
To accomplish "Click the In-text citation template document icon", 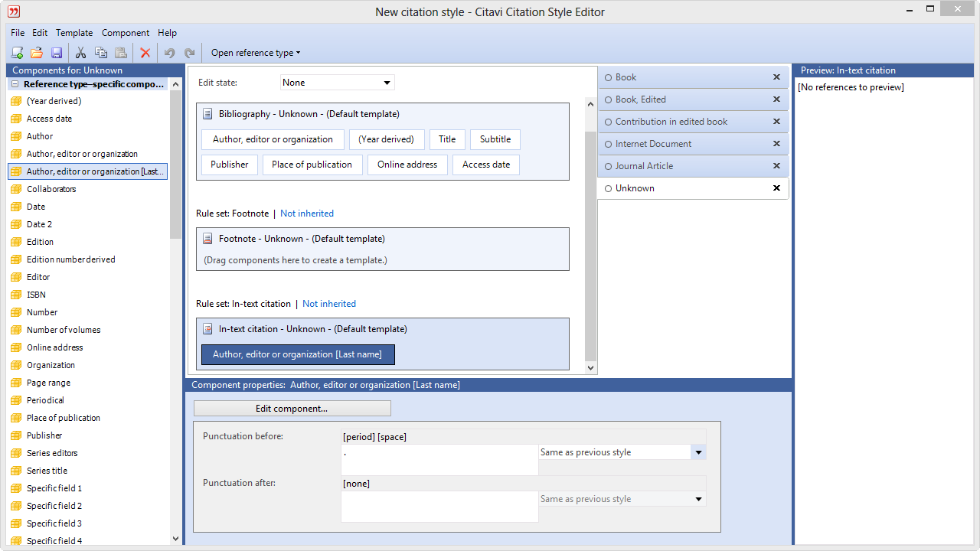I will [x=207, y=329].
